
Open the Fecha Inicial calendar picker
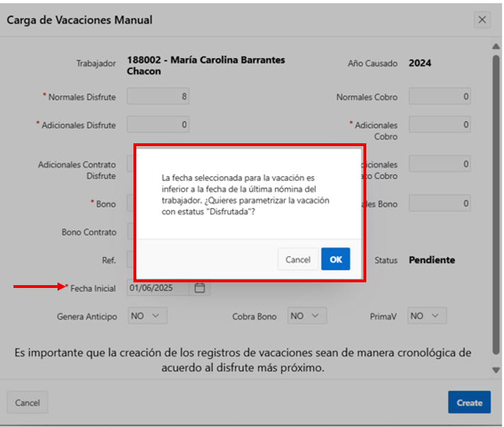pyautogui.click(x=200, y=288)
